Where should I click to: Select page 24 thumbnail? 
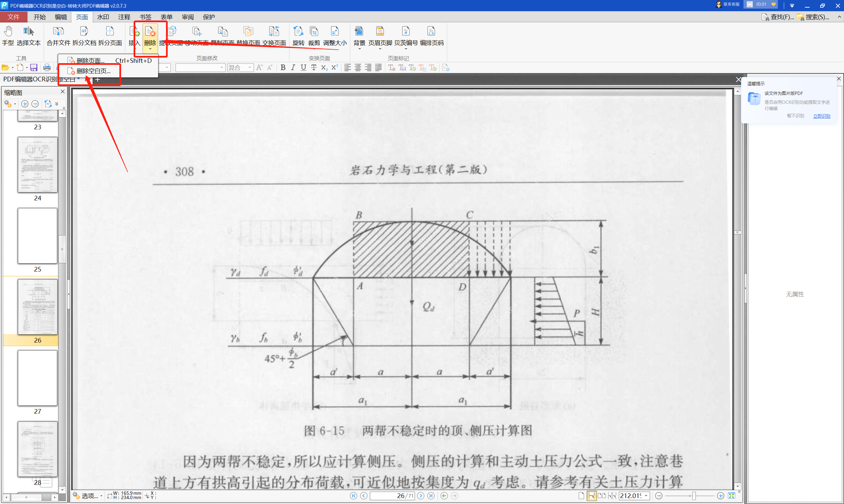tap(37, 164)
